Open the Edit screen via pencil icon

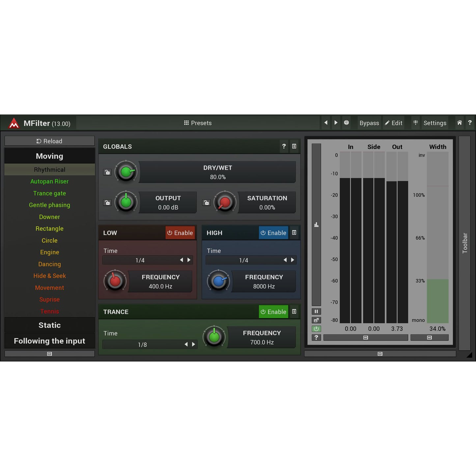click(x=393, y=123)
